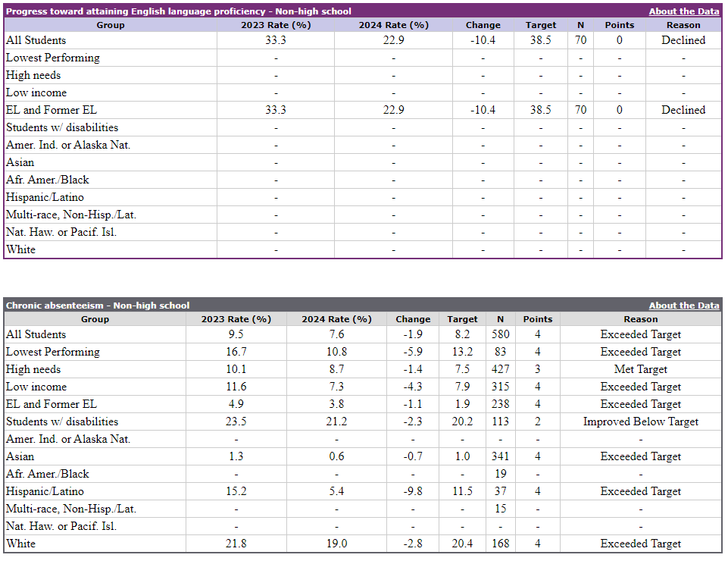Select 'All Students' row label in proficiency table
The width and height of the screenshot is (728, 561).
[x=36, y=40]
